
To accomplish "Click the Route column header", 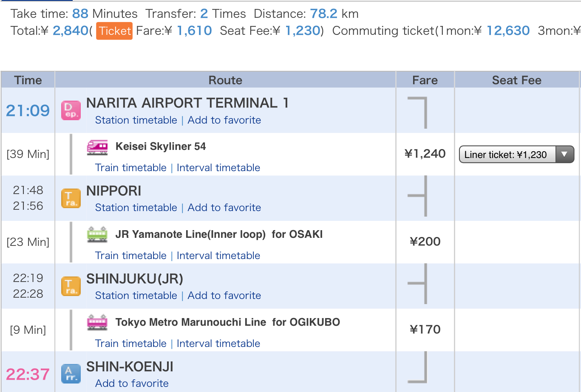I will pos(225,80).
